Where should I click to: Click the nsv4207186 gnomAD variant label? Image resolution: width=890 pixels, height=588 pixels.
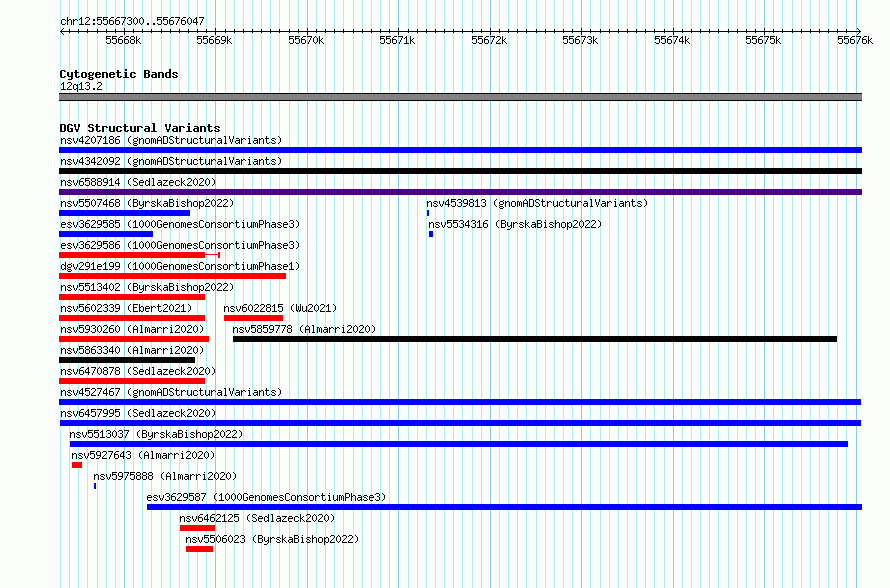(x=171, y=140)
